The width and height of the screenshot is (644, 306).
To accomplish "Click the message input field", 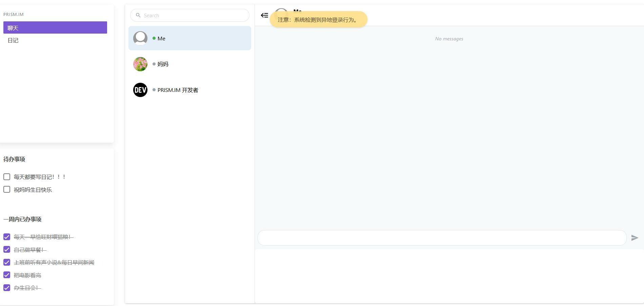I will click(x=441, y=237).
